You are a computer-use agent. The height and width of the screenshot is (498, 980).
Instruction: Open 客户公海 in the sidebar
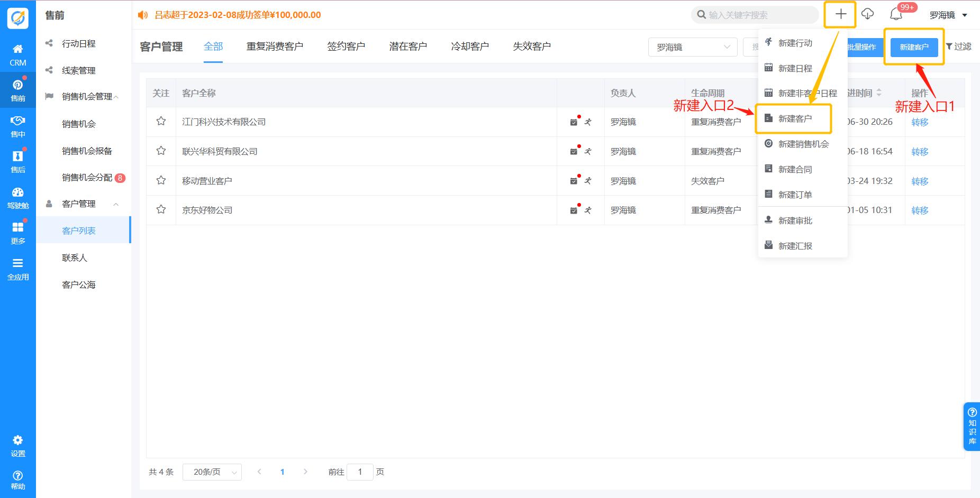click(79, 284)
